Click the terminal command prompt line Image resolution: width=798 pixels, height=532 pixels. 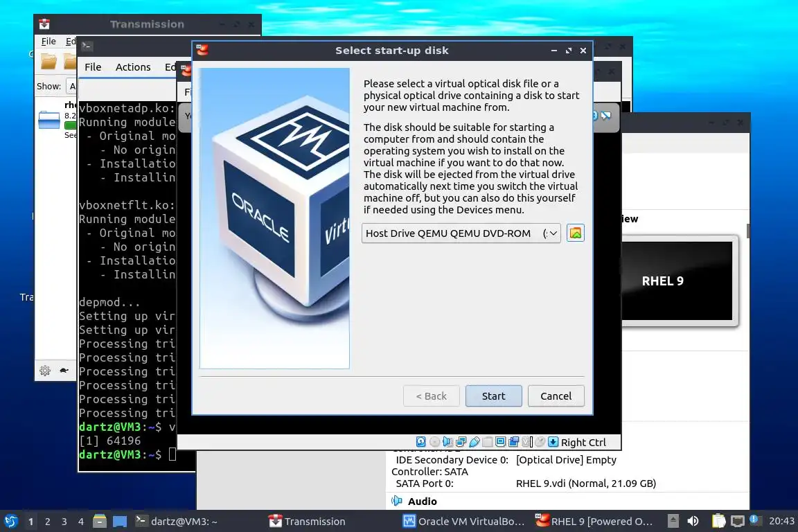tap(127, 454)
